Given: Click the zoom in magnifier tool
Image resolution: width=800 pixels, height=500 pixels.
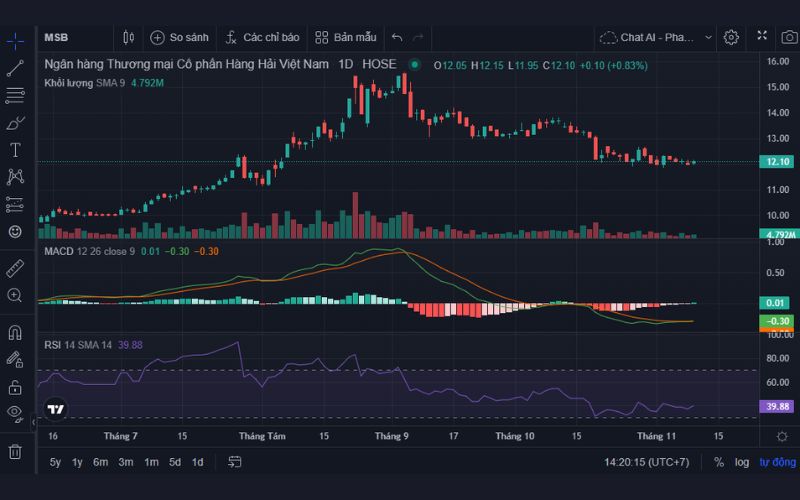Looking at the screenshot, I should (x=15, y=295).
